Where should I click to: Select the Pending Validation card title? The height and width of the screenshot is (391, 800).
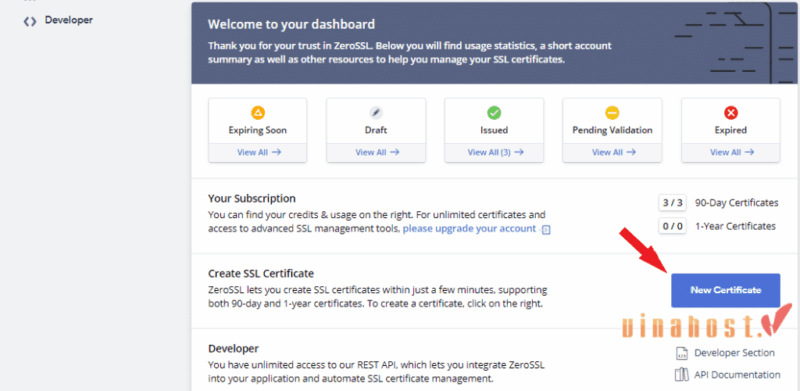coord(612,130)
